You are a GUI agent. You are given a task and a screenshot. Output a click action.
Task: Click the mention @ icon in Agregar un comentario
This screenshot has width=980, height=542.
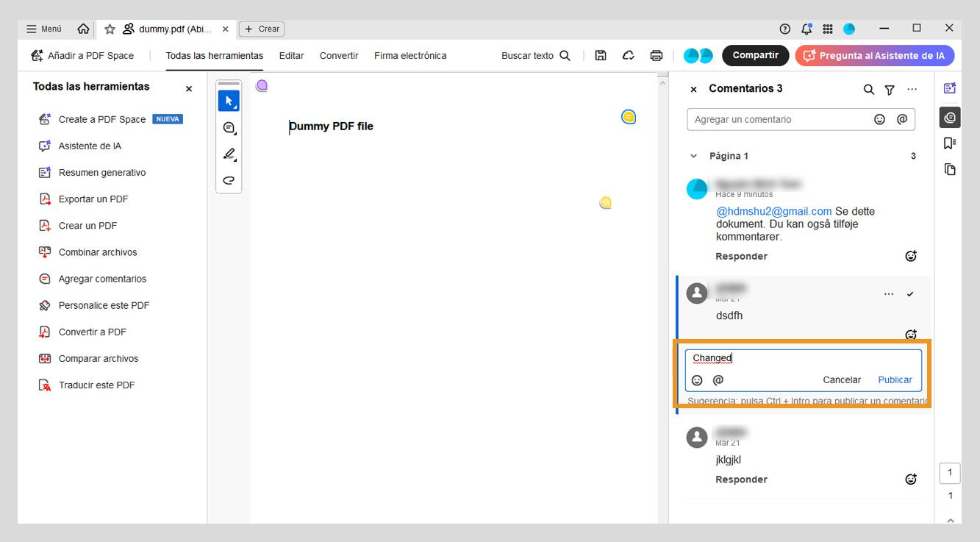902,119
